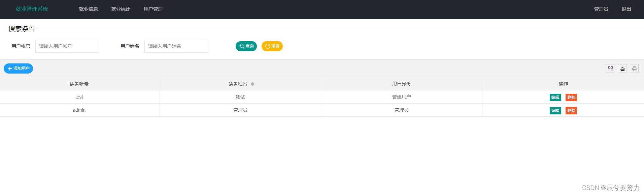The image size is (644, 194).
Task: Click 编辑 for the test user
Action: coord(555,98)
